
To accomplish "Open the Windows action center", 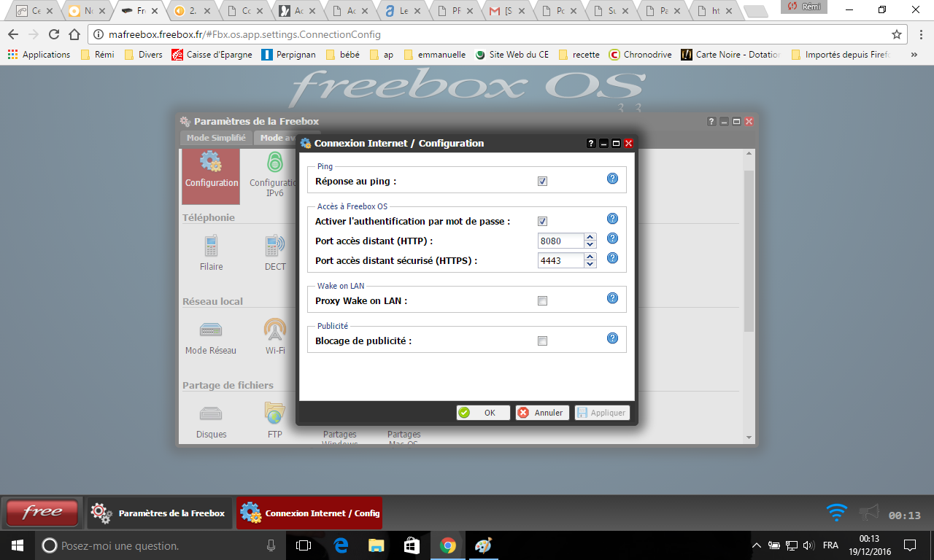I will click(910, 545).
